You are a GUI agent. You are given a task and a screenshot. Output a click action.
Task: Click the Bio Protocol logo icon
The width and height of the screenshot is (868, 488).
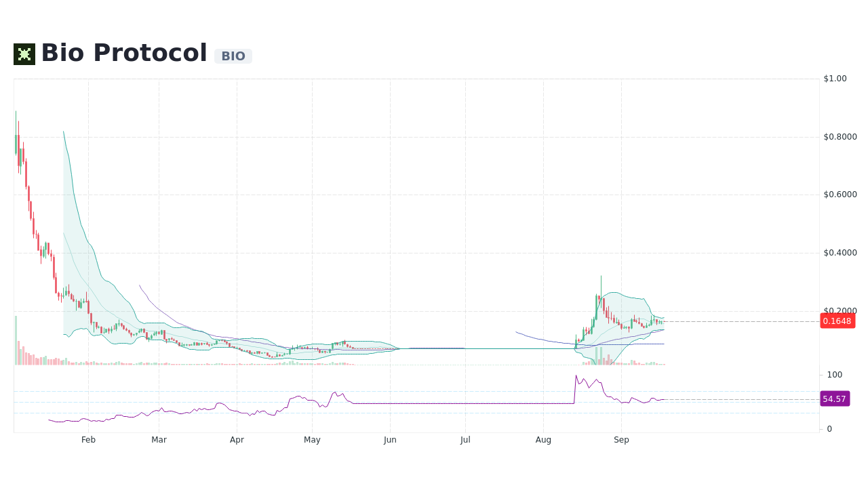[24, 54]
